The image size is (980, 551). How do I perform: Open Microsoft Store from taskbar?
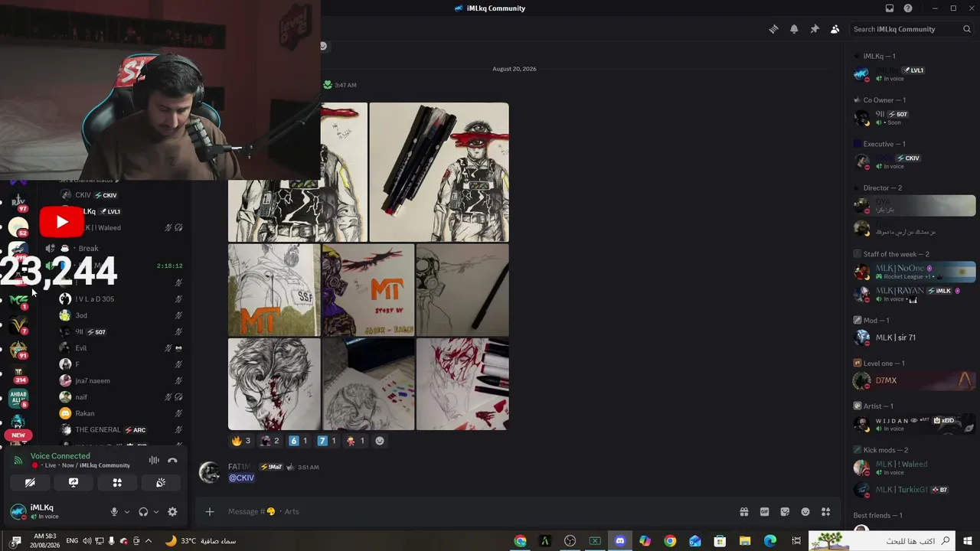click(720, 541)
